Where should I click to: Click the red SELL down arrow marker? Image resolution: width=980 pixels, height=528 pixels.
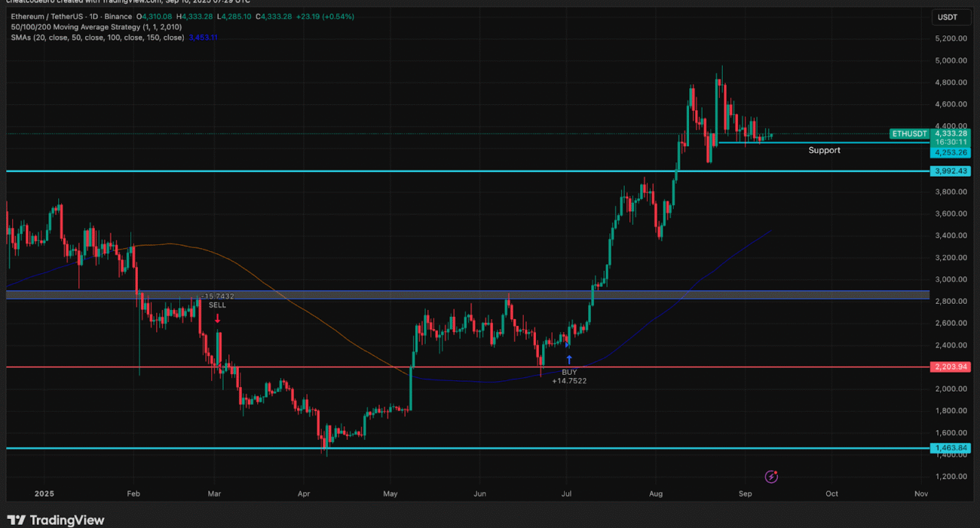[x=217, y=319]
